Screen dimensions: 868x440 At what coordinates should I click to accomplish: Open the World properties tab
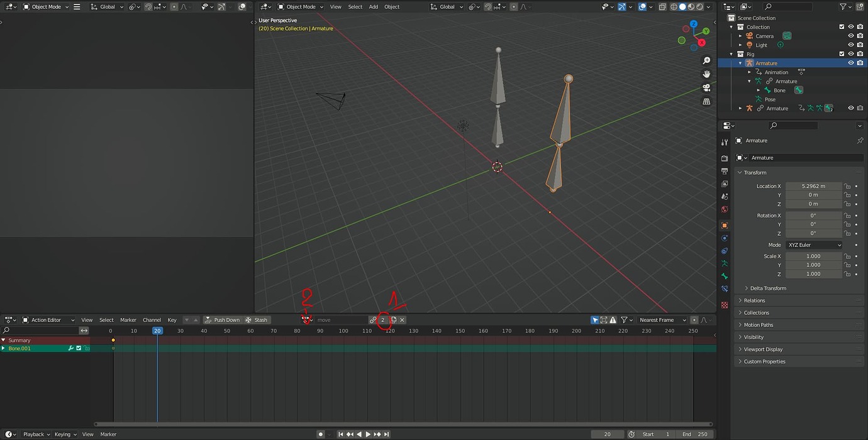coord(725,209)
